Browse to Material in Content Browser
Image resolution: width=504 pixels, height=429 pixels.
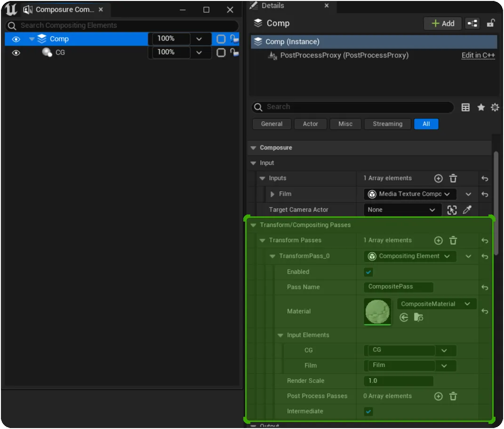pyautogui.click(x=418, y=318)
